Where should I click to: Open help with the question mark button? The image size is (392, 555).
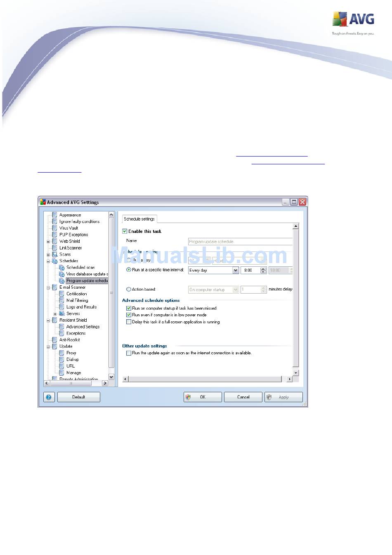[x=49, y=397]
